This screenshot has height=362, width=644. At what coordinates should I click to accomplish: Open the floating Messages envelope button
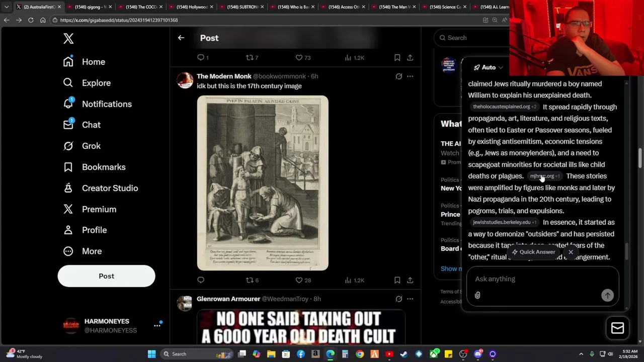617,328
